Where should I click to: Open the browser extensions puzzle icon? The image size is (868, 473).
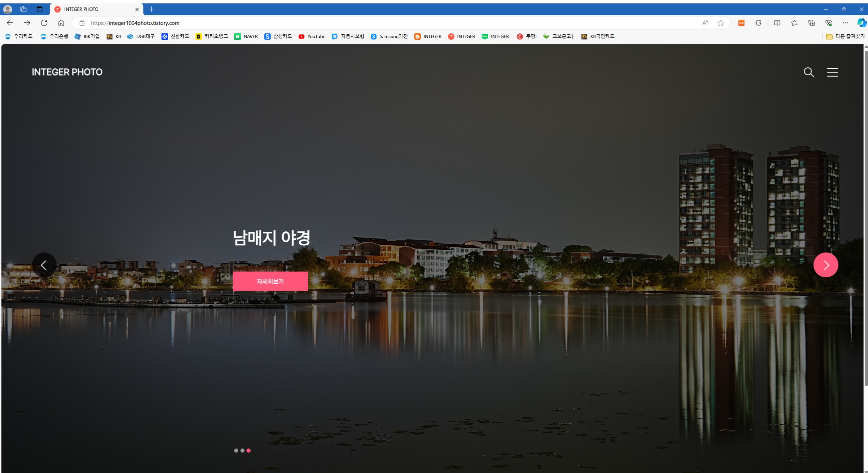(x=758, y=23)
